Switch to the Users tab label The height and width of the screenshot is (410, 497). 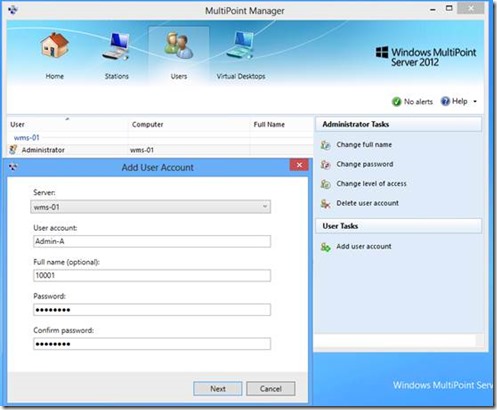coord(179,76)
